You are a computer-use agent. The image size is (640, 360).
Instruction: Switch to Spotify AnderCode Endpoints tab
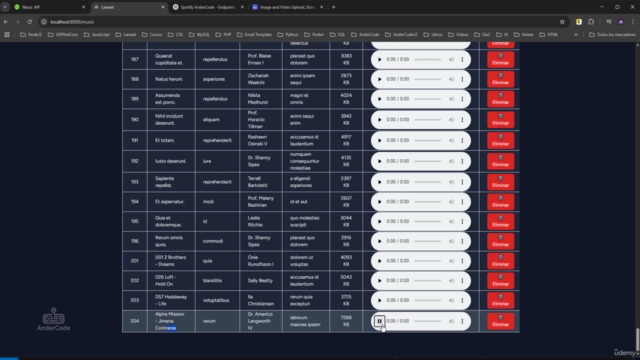click(208, 7)
